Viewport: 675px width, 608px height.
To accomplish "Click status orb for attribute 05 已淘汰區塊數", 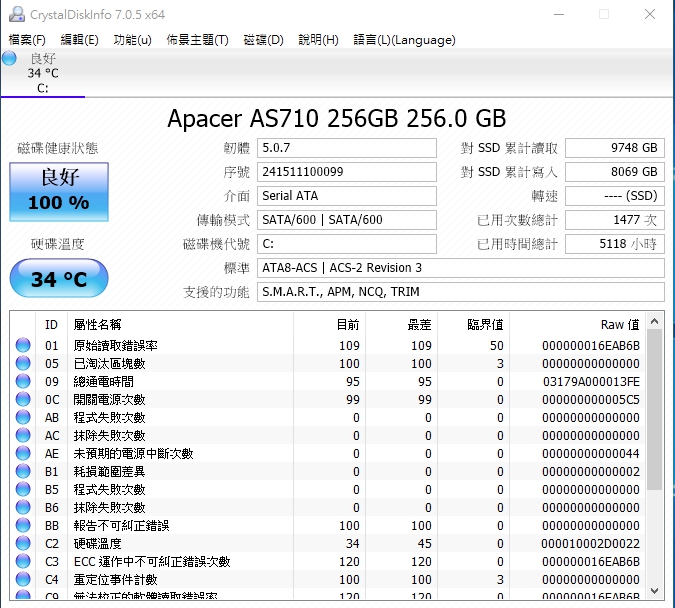I will (x=23, y=364).
